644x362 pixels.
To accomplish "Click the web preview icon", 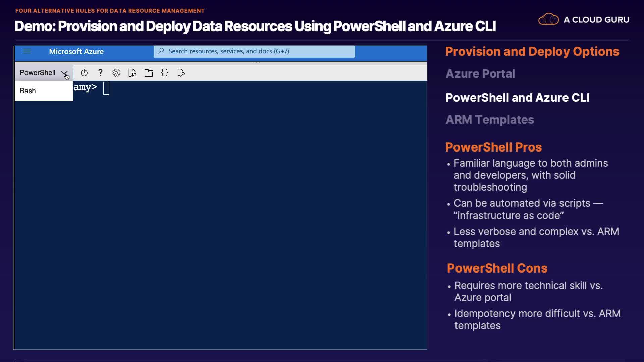I will 181,73.
